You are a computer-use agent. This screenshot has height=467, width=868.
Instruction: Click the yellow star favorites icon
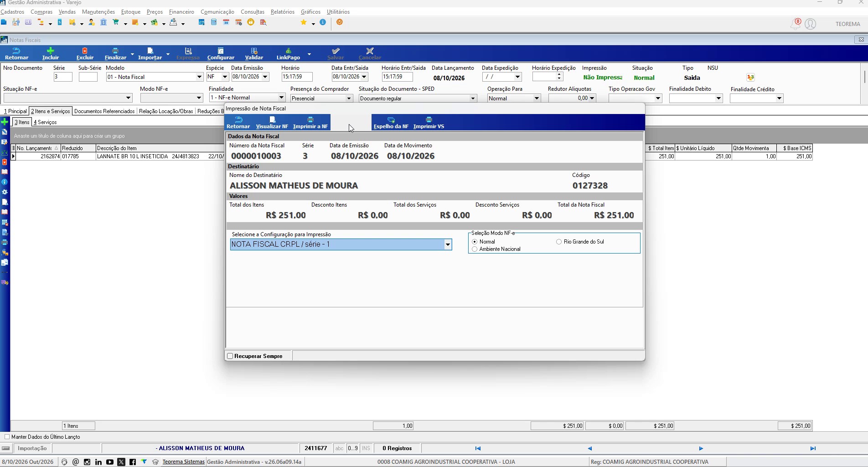pos(304,22)
